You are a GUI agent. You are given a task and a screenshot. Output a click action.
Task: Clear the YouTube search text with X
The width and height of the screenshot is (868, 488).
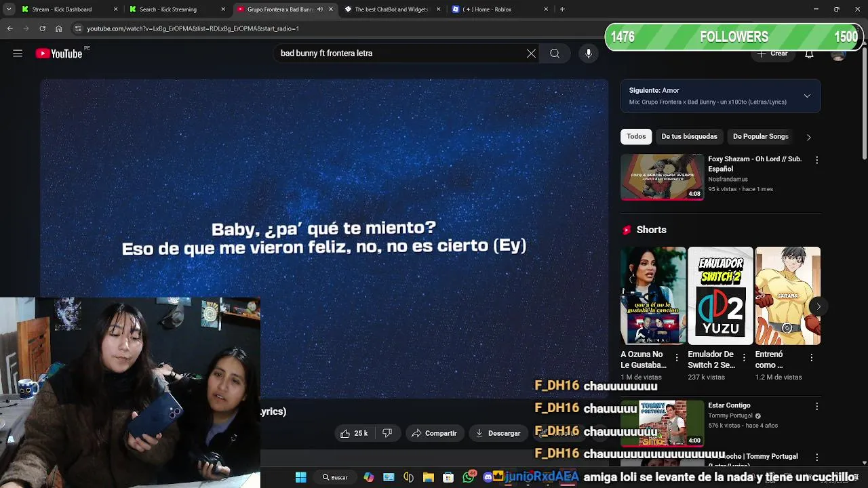531,54
